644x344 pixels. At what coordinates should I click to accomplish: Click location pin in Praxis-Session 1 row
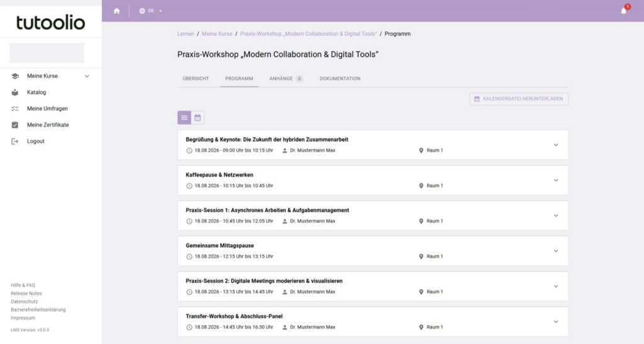pos(421,221)
